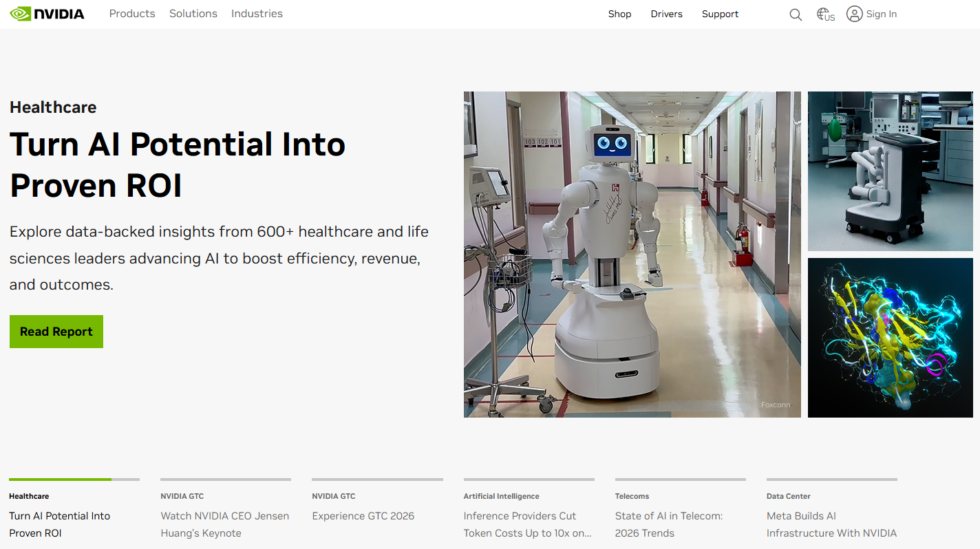Open the search magnifier icon
The width and height of the screenshot is (980, 549).
796,14
